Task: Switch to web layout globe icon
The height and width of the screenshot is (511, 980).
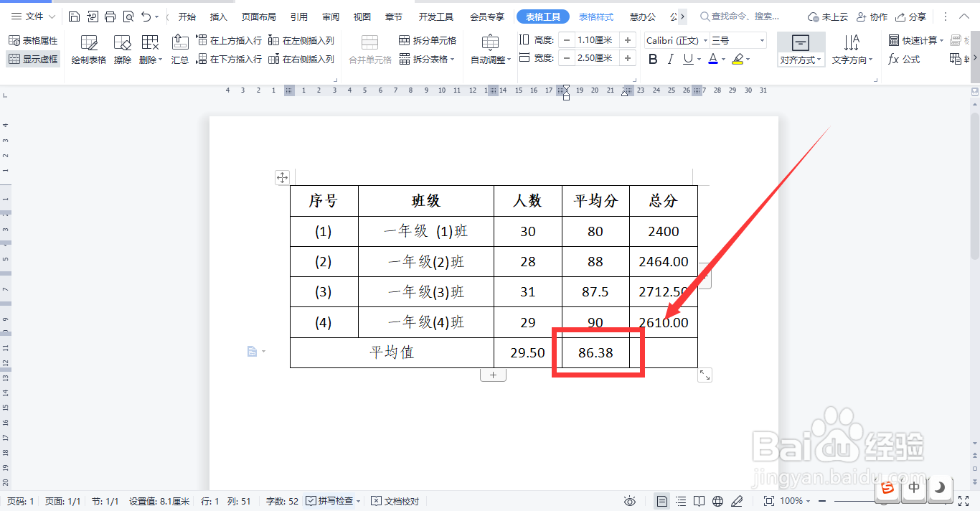Action: pyautogui.click(x=718, y=501)
